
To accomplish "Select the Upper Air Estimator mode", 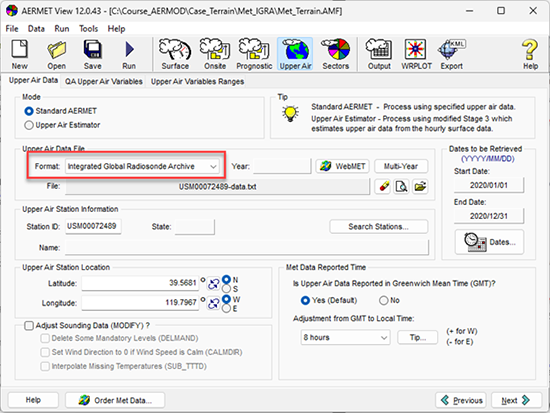I will point(29,125).
